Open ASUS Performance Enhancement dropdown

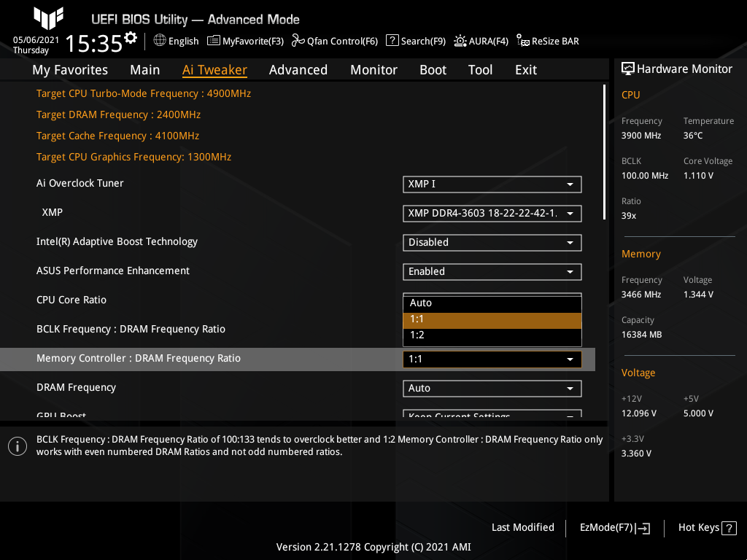(492, 271)
